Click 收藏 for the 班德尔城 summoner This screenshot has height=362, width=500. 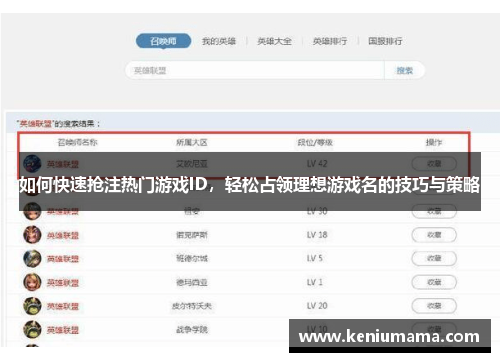tap(434, 258)
